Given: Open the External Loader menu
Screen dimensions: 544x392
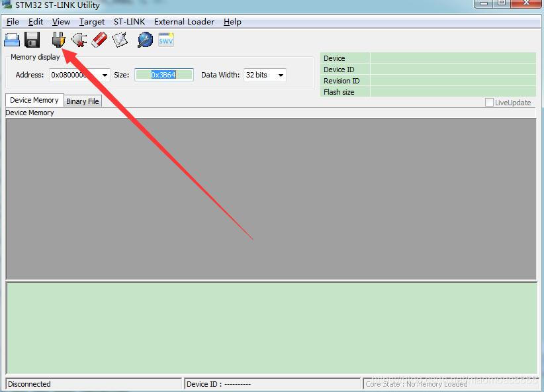Looking at the screenshot, I should (x=184, y=21).
